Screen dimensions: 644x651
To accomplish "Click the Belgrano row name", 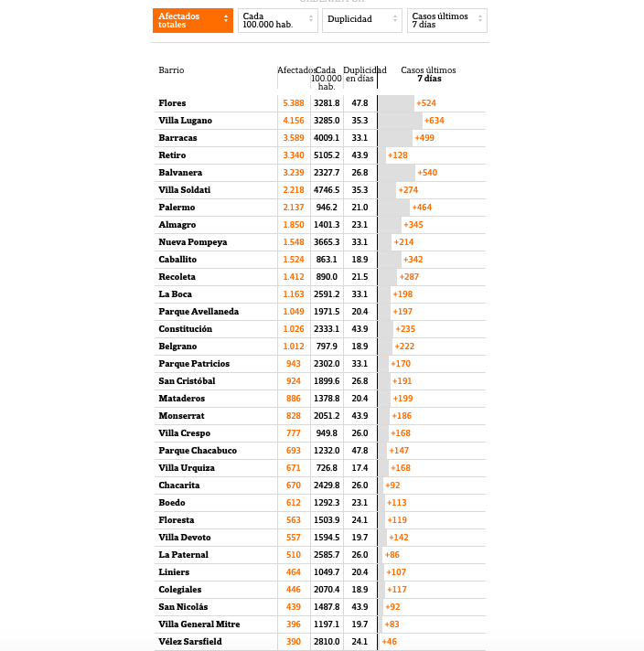I will pos(177,347).
